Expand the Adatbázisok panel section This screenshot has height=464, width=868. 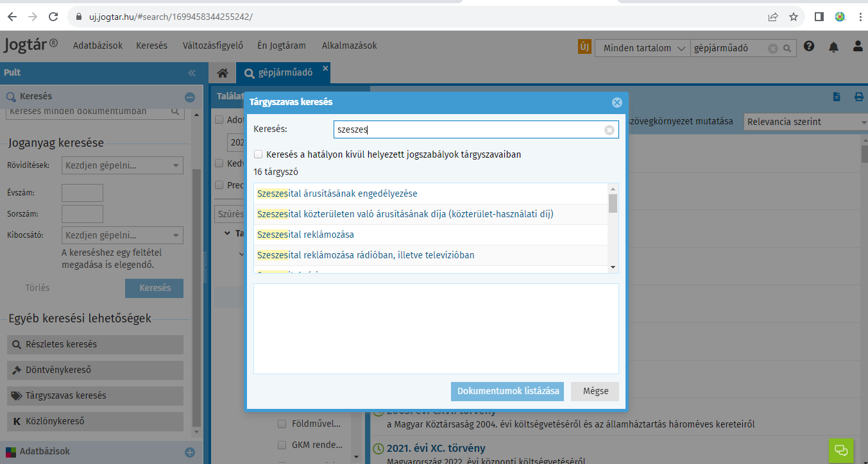point(190,452)
